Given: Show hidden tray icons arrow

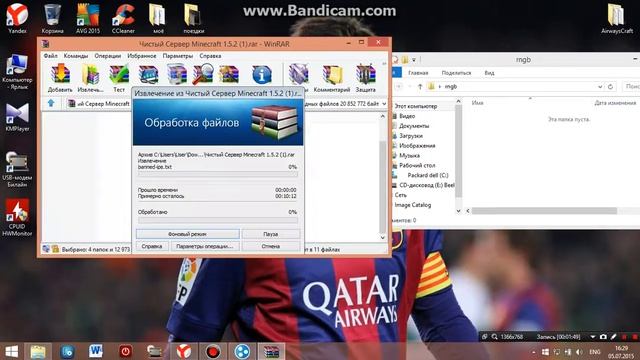Looking at the screenshot, I should tap(533, 351).
